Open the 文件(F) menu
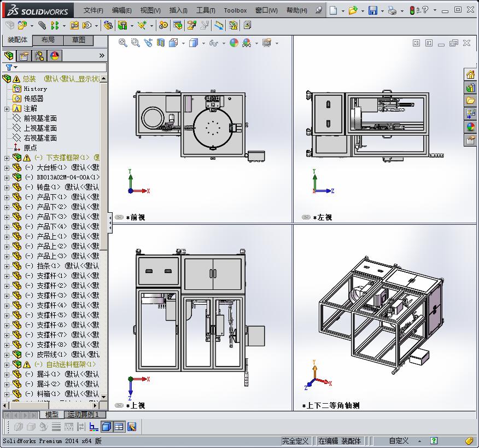Viewport: 479px width, 448px height. (93, 10)
